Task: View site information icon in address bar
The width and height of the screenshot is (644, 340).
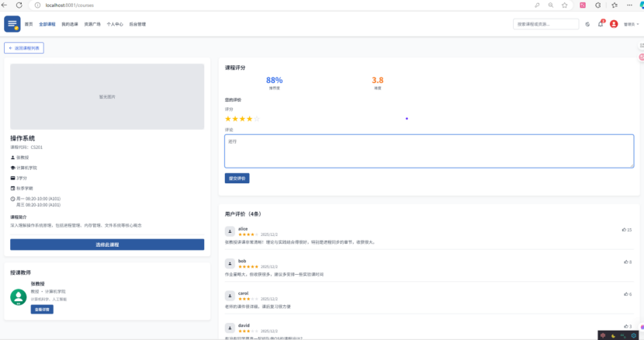Action: [x=37, y=5]
